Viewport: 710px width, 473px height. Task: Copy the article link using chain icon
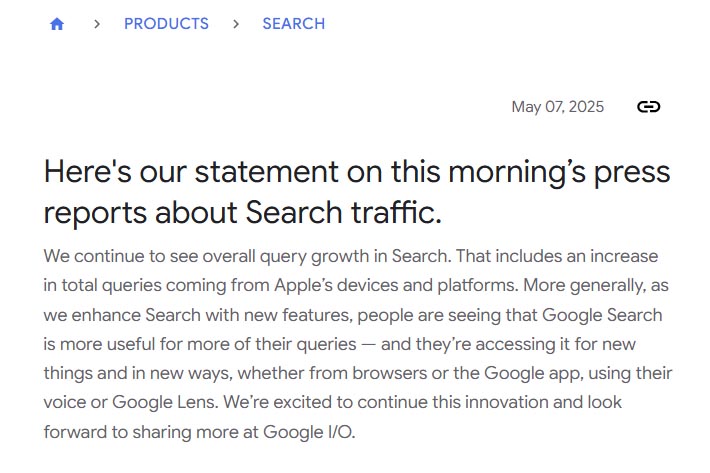click(x=648, y=107)
